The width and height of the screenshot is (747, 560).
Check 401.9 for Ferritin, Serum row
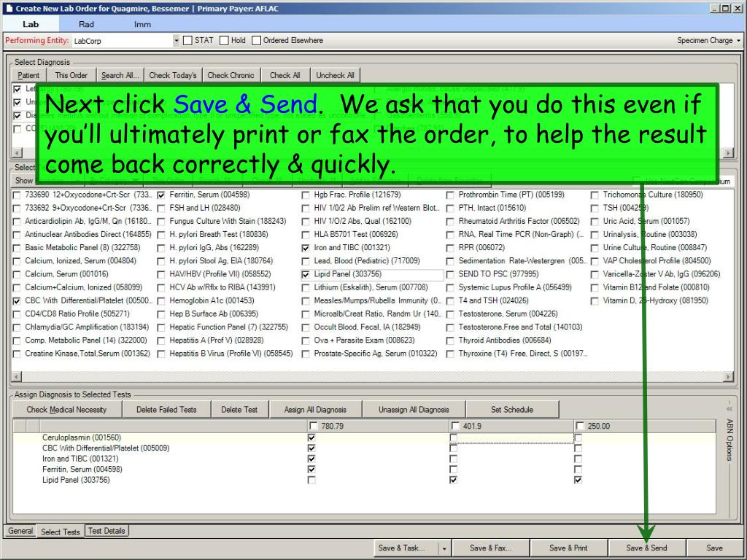453,470
